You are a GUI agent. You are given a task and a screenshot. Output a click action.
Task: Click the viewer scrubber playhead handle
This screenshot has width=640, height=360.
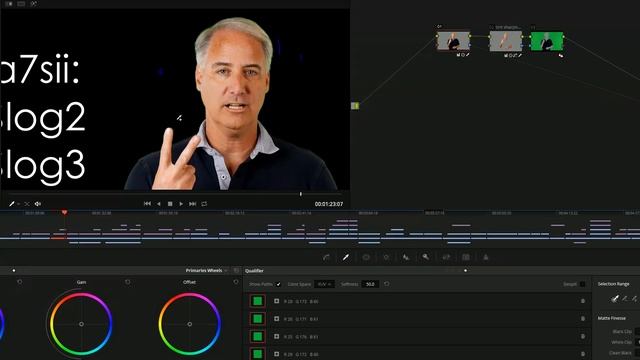pos(301,194)
